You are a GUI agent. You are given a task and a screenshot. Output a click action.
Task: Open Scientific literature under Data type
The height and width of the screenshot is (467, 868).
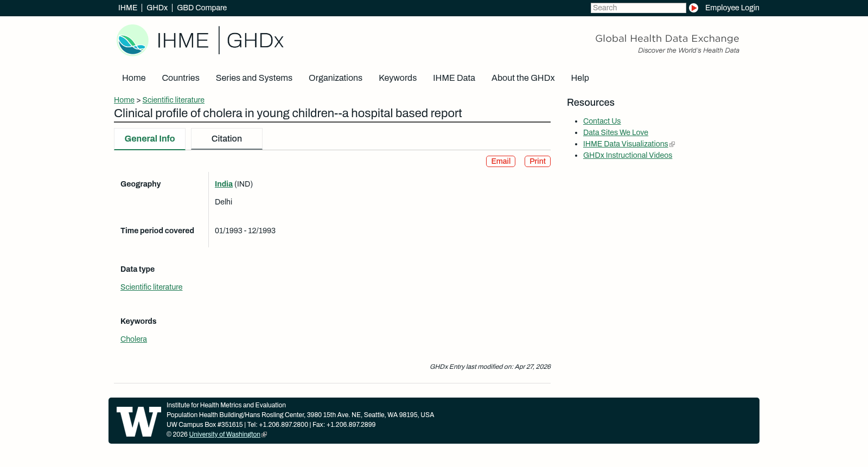coord(151,287)
